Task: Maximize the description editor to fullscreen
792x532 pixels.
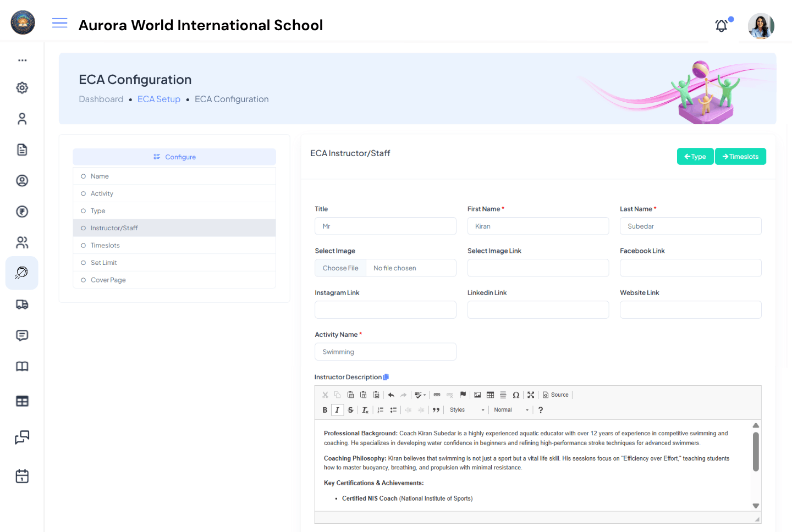Action: tap(530, 395)
